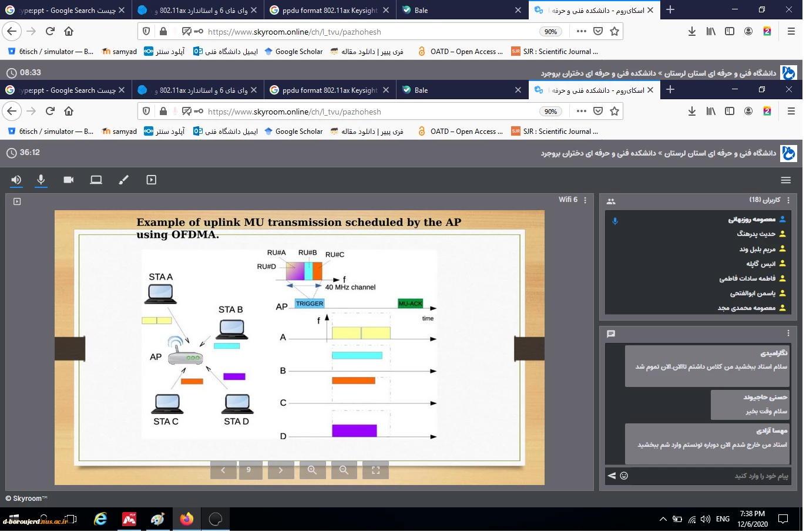
Task: Click chat message from نگارامیدی
Action: [x=708, y=366]
